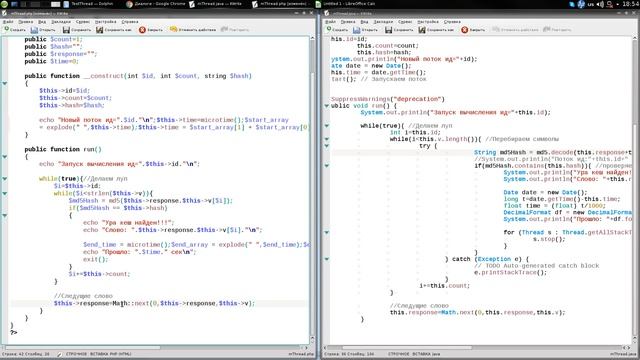This screenshot has height=360, width=640.
Task: Collapse try block fold marker in Java code
Action: coord(327,146)
